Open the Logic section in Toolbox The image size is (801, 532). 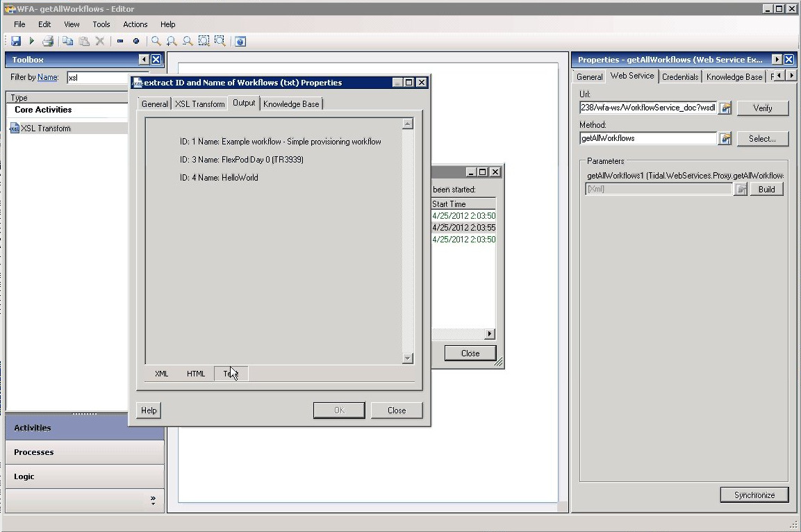point(85,477)
